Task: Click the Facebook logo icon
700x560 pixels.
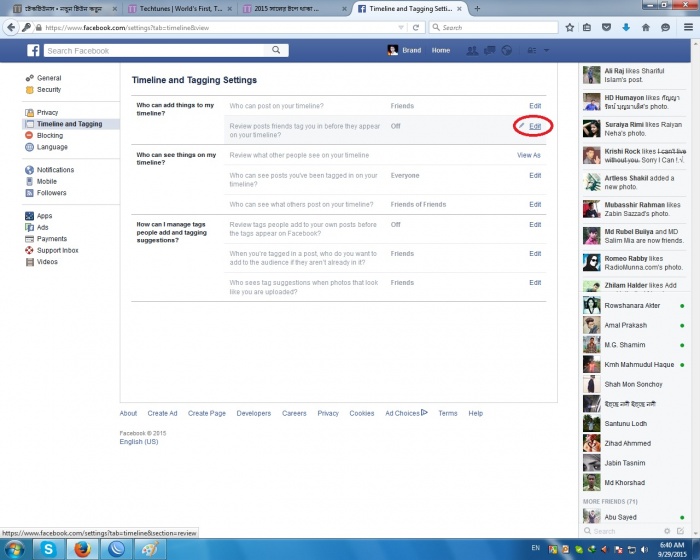Action: pyautogui.click(x=33, y=50)
